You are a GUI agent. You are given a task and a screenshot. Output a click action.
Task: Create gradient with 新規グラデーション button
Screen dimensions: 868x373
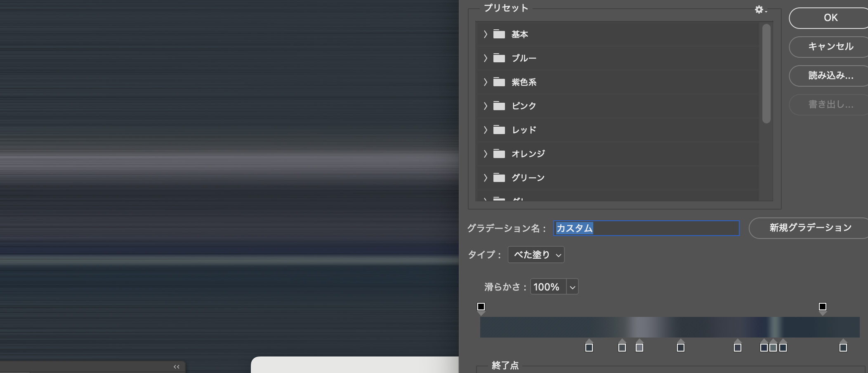[810, 228]
